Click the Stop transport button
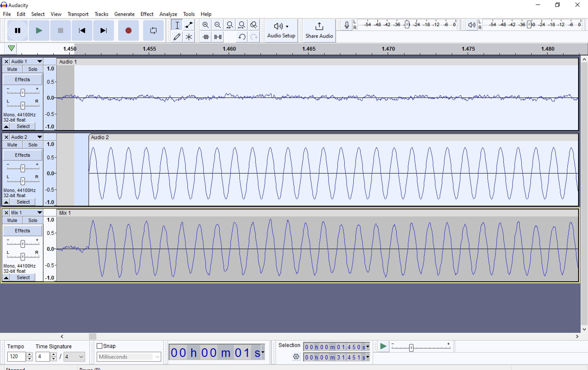 click(61, 30)
